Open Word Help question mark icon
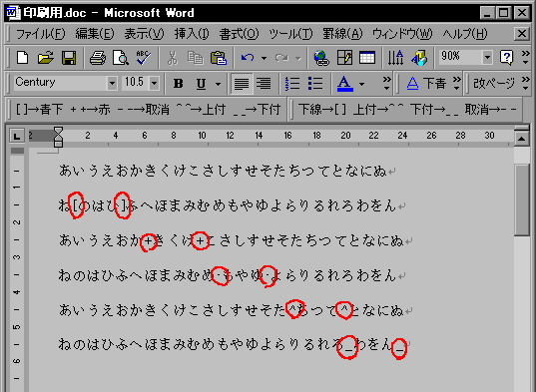The image size is (536, 392). (x=506, y=58)
